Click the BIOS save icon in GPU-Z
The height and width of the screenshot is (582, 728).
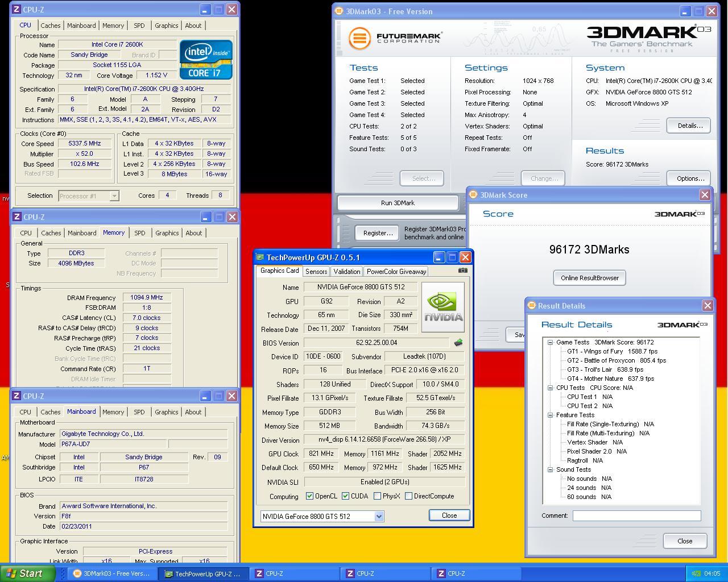[458, 343]
